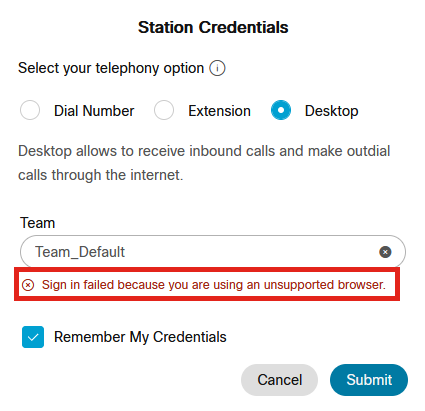Clear the Team field with the x icon
The image size is (425, 411).
point(385,252)
